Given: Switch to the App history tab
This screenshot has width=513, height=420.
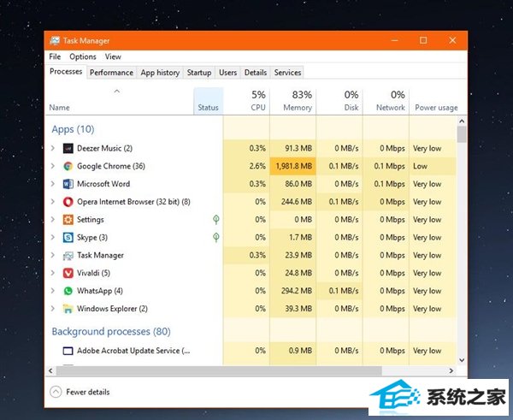Looking at the screenshot, I should coord(160,73).
